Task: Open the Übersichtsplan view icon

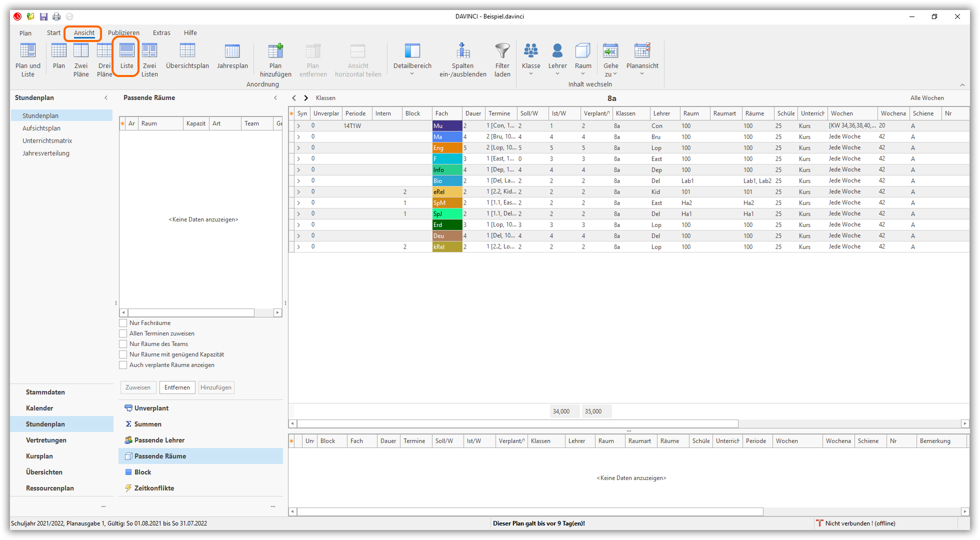Action: [x=187, y=51]
